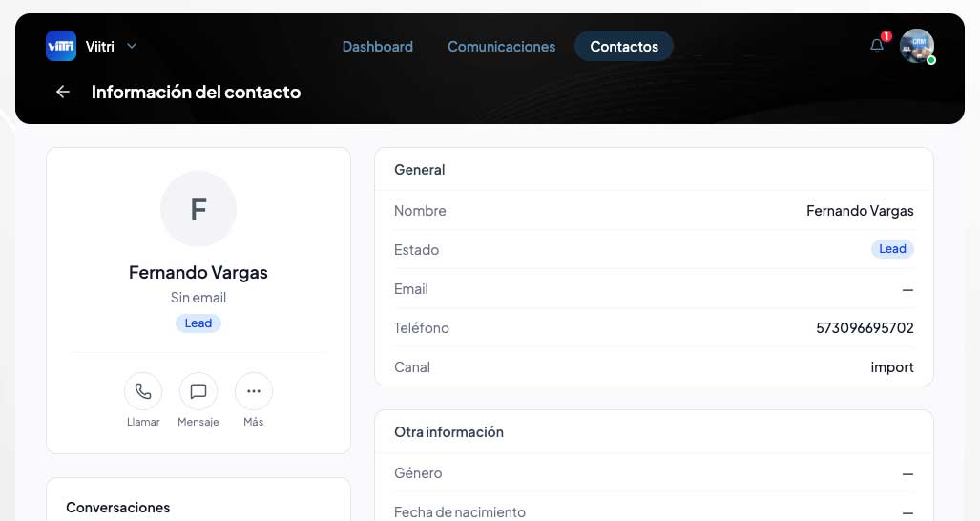Screen dimensions: 980x521
Task: Click the Fecha de nacimiento label
Action: [x=459, y=512]
